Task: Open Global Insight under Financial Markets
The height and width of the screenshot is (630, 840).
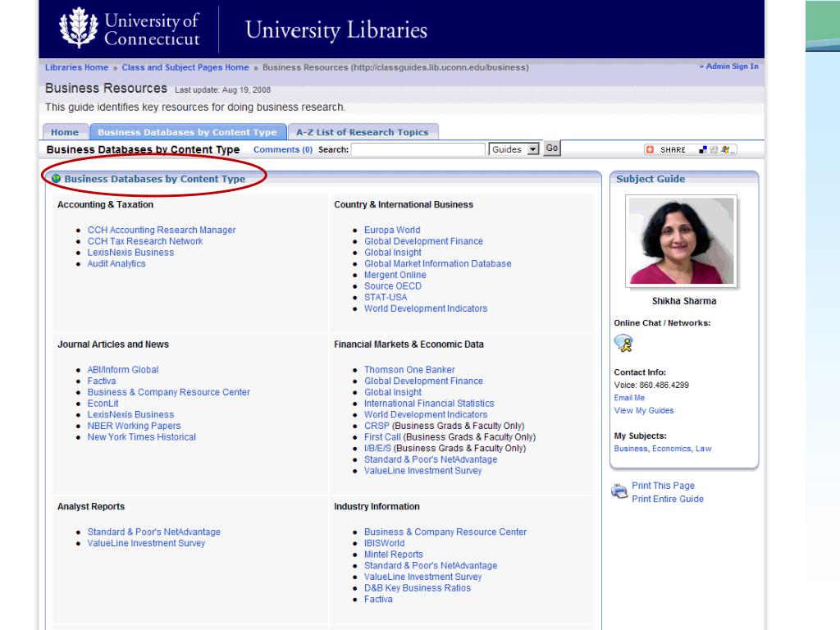Action: tap(393, 392)
